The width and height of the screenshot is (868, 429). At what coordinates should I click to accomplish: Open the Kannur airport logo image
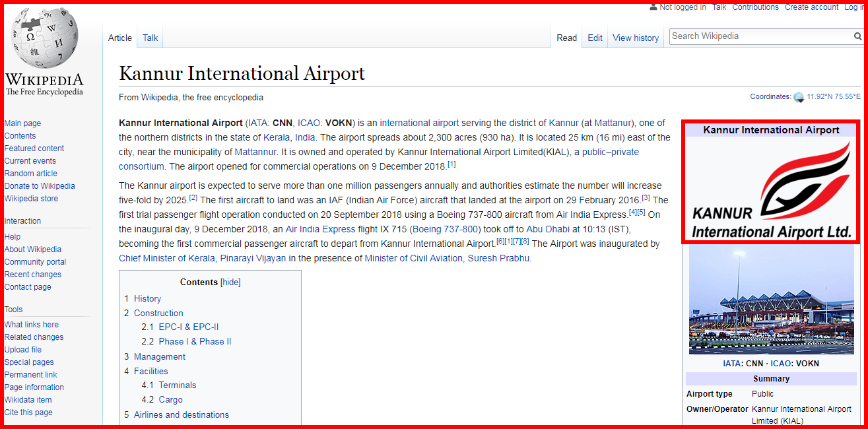pyautogui.click(x=772, y=189)
